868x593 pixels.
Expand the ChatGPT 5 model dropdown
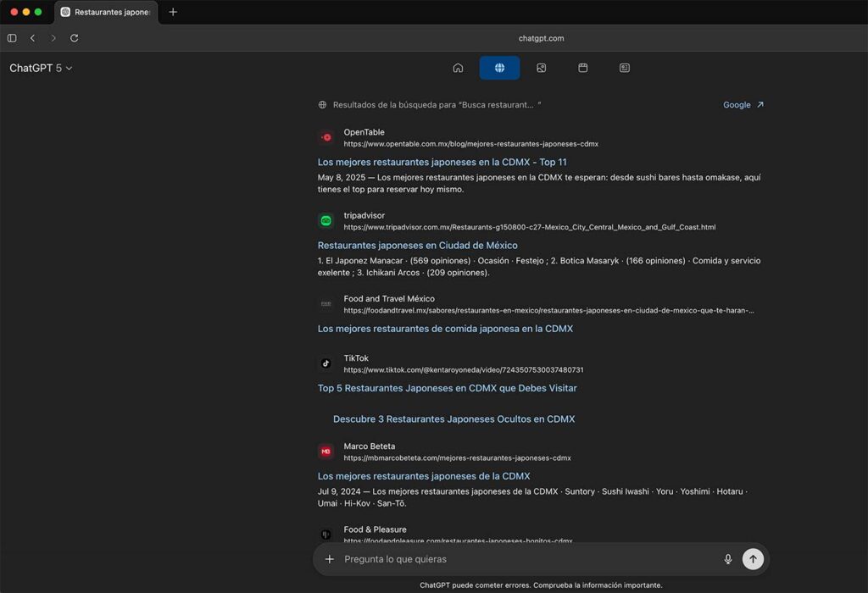41,68
